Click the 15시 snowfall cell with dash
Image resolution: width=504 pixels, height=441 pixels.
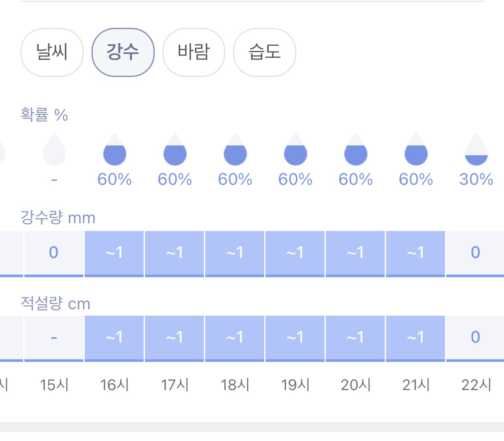54,337
